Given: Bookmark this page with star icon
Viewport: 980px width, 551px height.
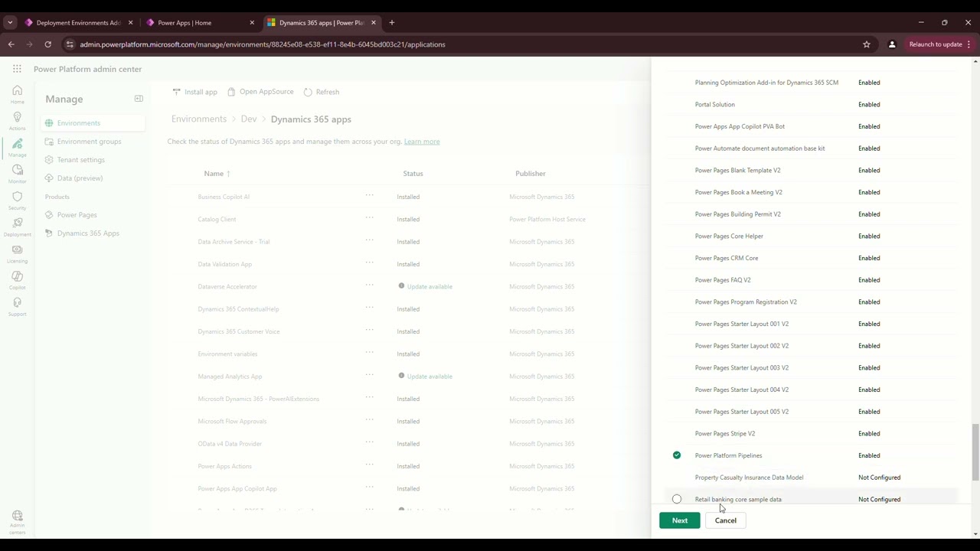Looking at the screenshot, I should 867,44.
